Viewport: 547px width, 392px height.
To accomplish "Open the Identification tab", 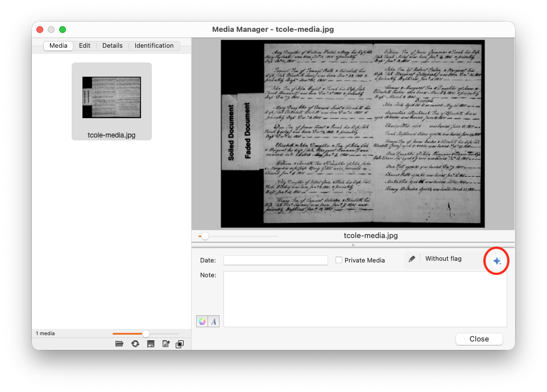I will coord(154,45).
